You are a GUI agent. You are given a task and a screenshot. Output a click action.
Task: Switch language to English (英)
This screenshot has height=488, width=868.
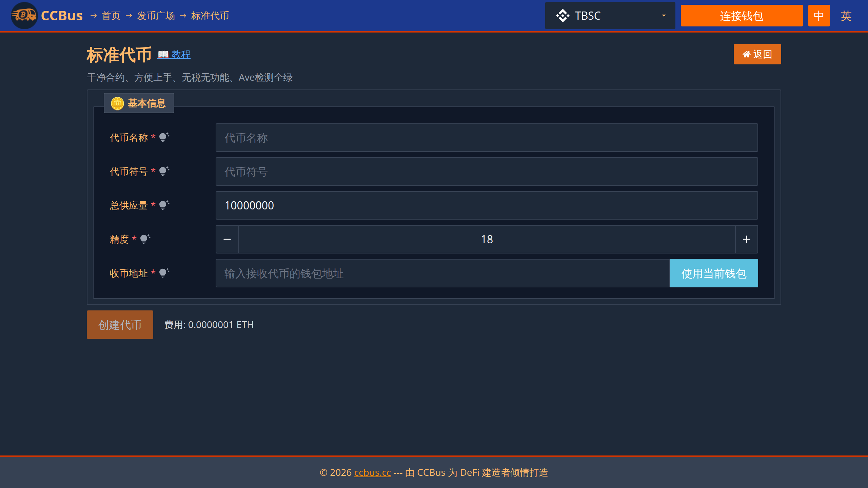(x=846, y=16)
